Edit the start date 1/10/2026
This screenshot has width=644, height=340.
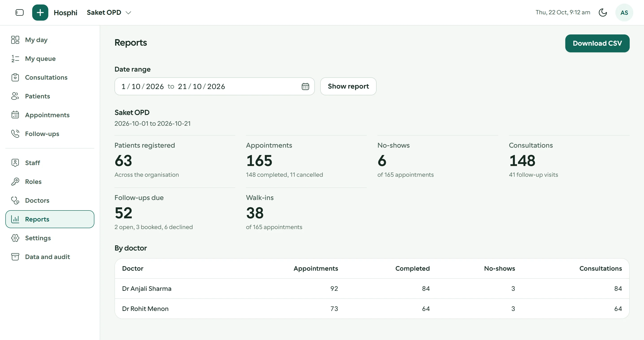[142, 87]
